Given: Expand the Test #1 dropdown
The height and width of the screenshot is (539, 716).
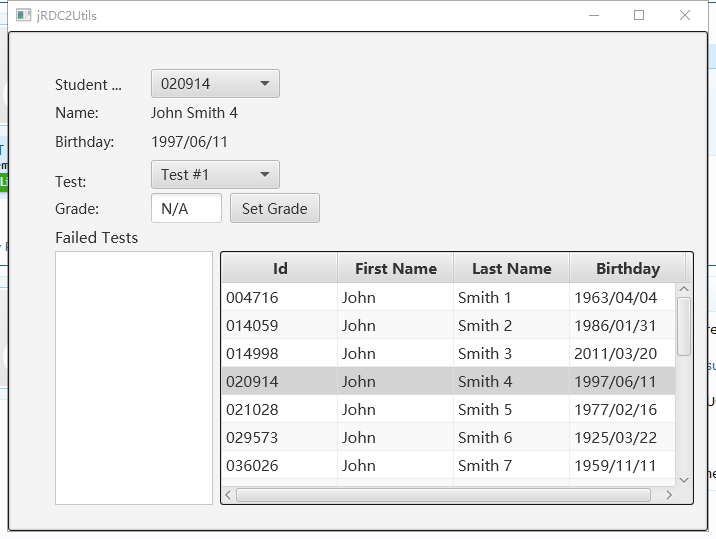Looking at the screenshot, I should (215, 175).
